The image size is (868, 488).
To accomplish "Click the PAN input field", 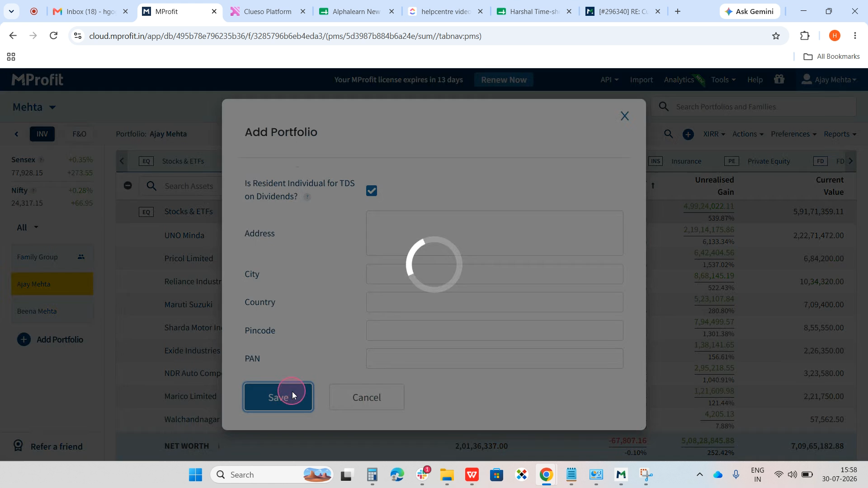I will (495, 358).
